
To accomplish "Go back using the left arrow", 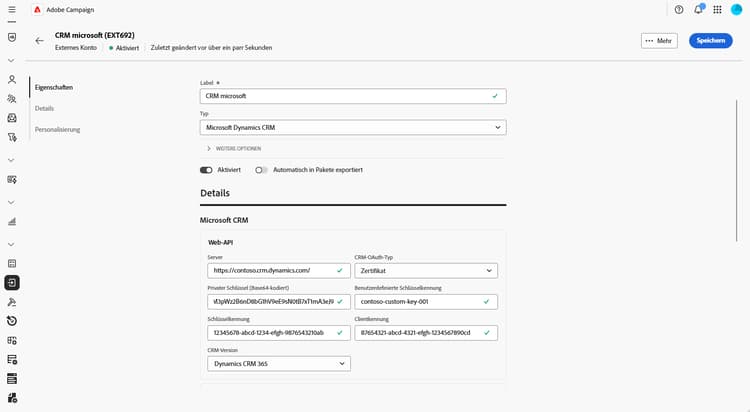I will coord(39,41).
